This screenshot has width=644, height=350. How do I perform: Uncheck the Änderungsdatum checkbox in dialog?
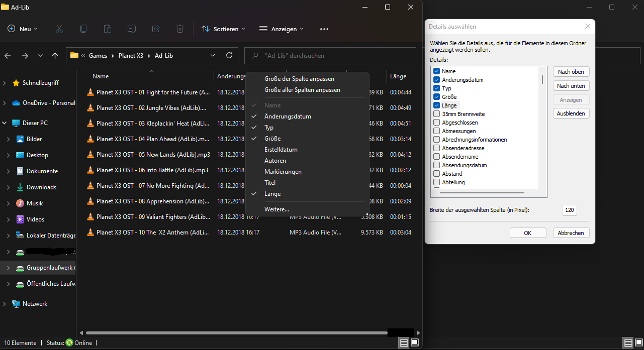coord(436,80)
